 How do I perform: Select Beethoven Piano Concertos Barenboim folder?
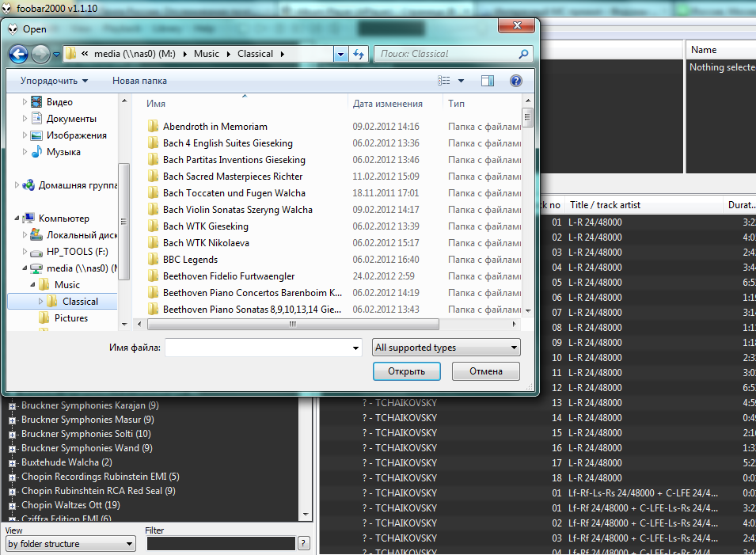(253, 293)
